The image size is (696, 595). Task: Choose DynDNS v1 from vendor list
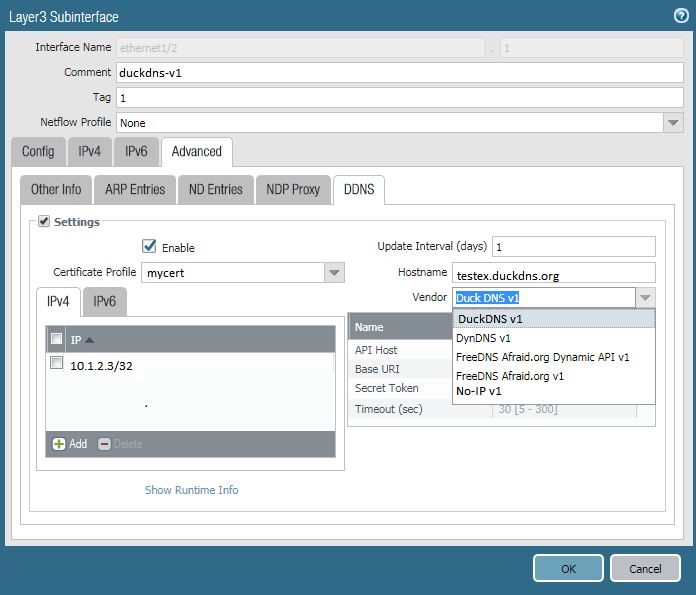point(483,338)
